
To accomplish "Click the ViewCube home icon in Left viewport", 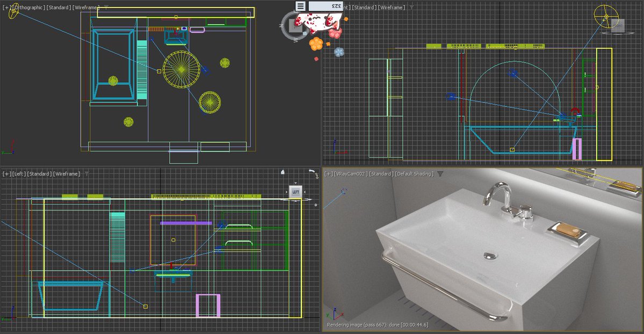I will click(283, 172).
